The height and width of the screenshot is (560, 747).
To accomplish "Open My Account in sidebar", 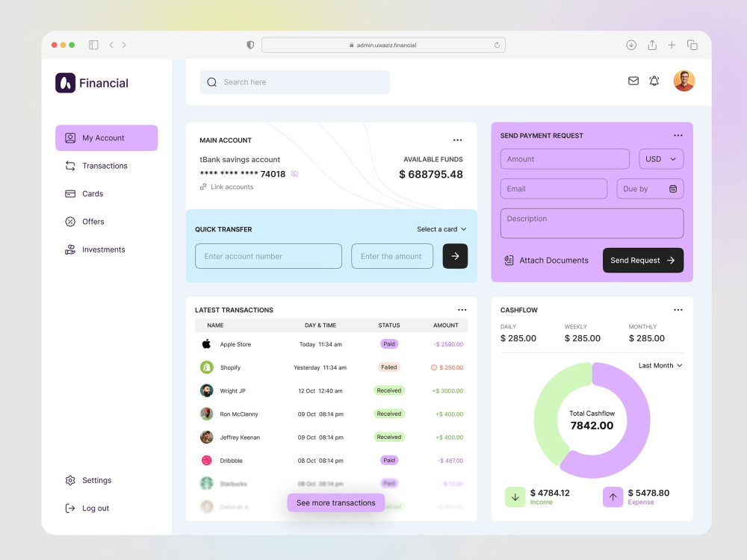I will pyautogui.click(x=106, y=137).
